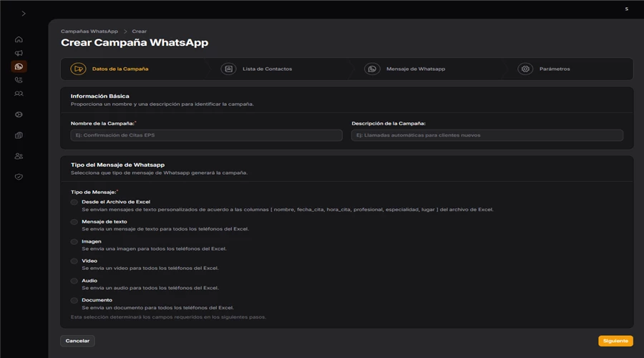Open the copy/documents icon in sidebar
This screenshot has height=358, width=644.
(x=19, y=135)
